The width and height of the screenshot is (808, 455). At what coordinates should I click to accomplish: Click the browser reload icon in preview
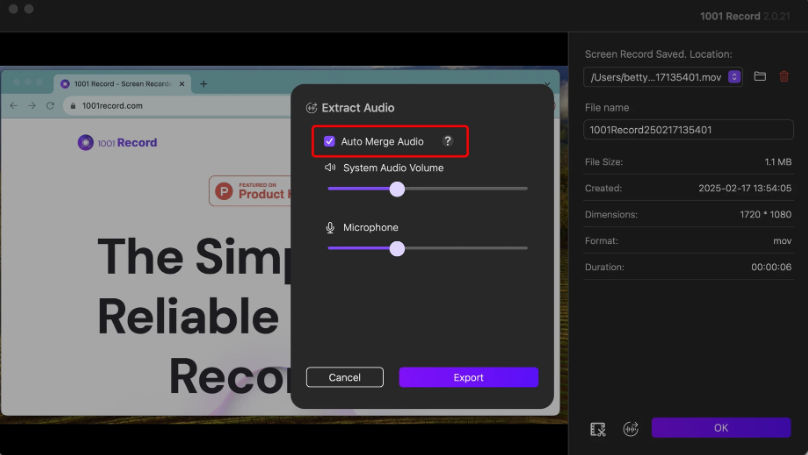(50, 106)
